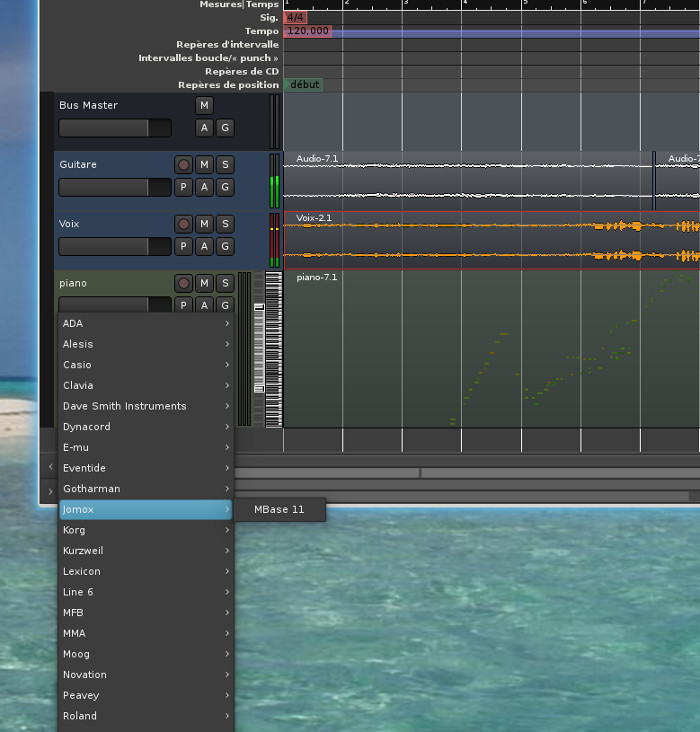The height and width of the screenshot is (732, 700).
Task: Open playlist P button on Voix track
Action: tap(183, 246)
